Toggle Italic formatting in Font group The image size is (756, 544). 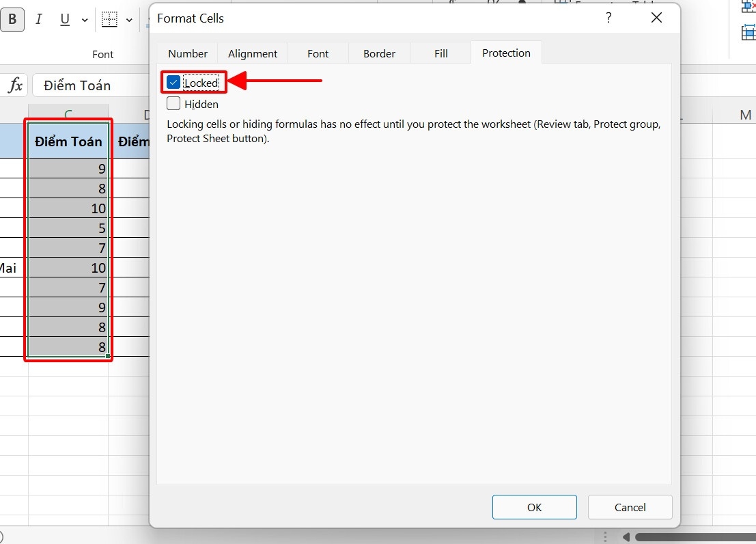click(x=38, y=19)
